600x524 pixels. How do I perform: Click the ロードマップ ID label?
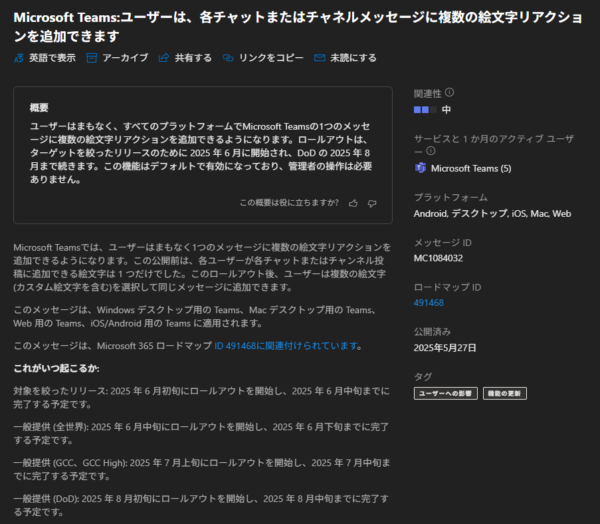pos(447,287)
